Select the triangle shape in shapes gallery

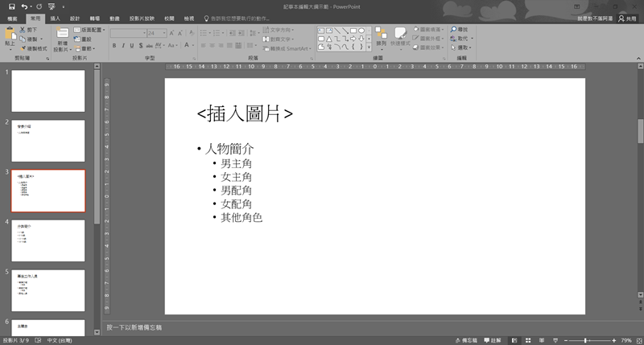(x=329, y=39)
